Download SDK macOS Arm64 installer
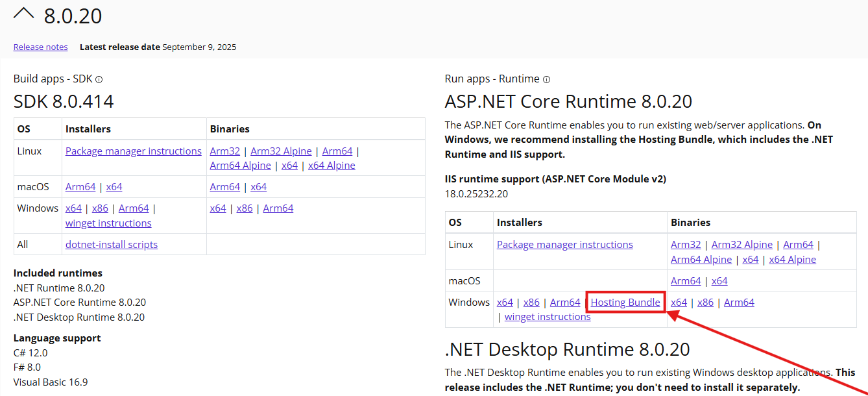The image size is (868, 396). point(80,186)
